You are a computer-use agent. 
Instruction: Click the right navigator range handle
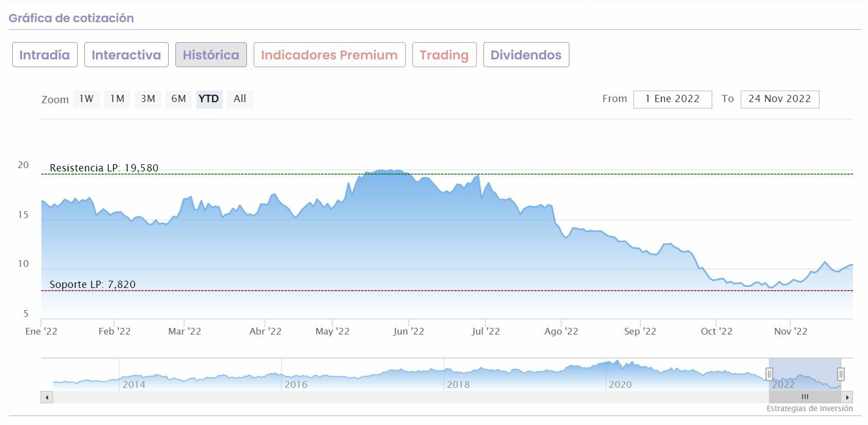(x=841, y=375)
